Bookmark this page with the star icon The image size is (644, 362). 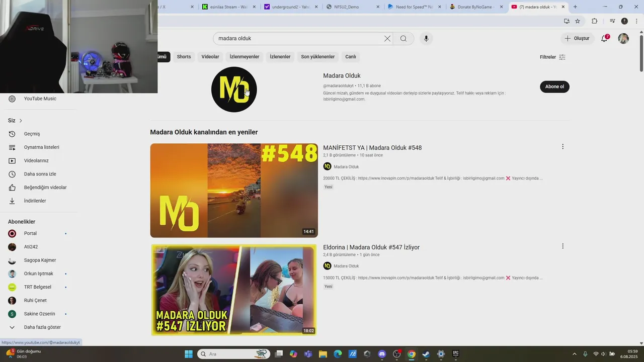[578, 21]
